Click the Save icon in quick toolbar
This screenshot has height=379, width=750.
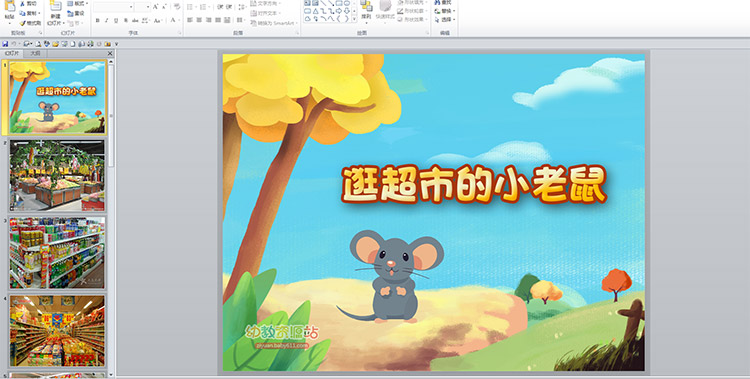coord(5,44)
